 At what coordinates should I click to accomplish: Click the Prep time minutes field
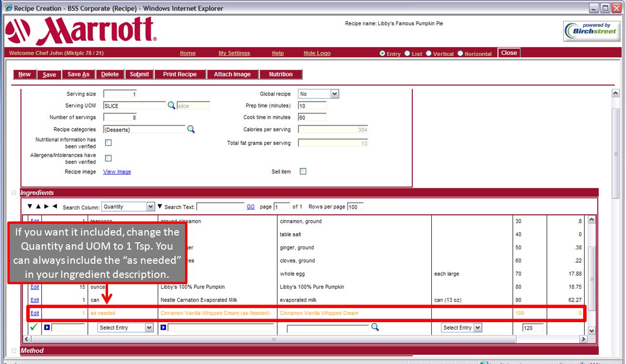click(x=312, y=106)
